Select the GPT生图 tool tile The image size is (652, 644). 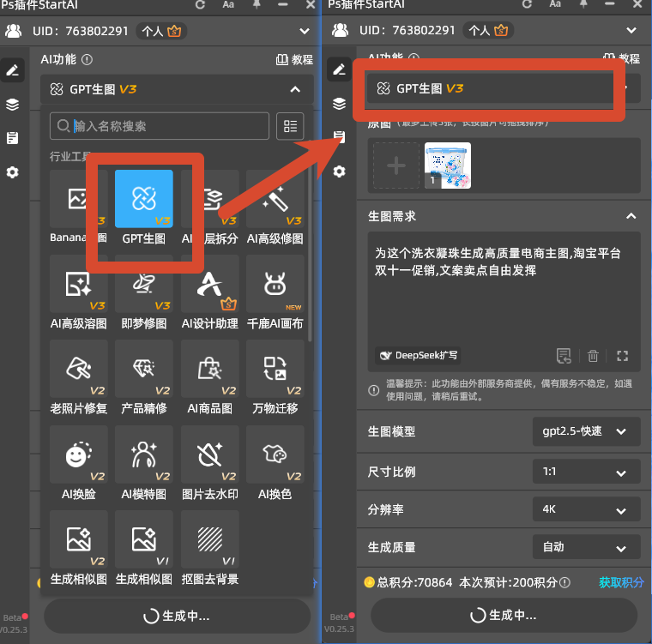[x=144, y=199]
